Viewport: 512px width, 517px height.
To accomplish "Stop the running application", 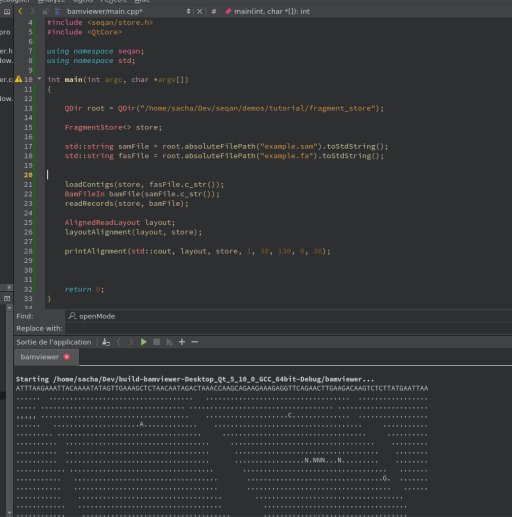I will coord(156,342).
